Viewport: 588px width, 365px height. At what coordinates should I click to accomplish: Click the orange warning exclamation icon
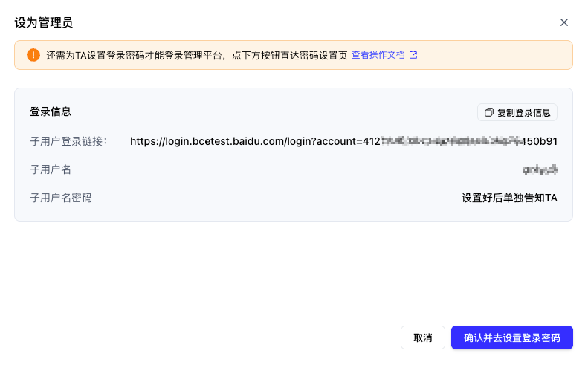click(33, 55)
